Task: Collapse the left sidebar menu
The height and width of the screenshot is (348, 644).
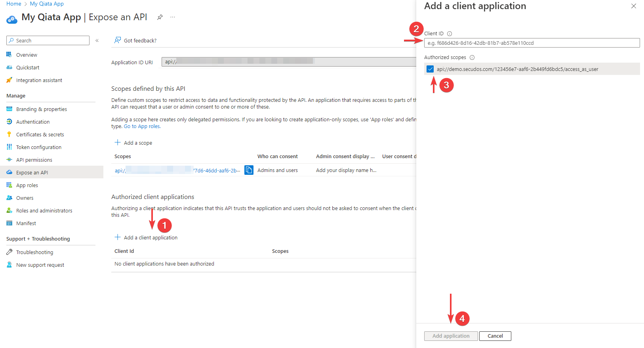Action: pyautogui.click(x=97, y=40)
